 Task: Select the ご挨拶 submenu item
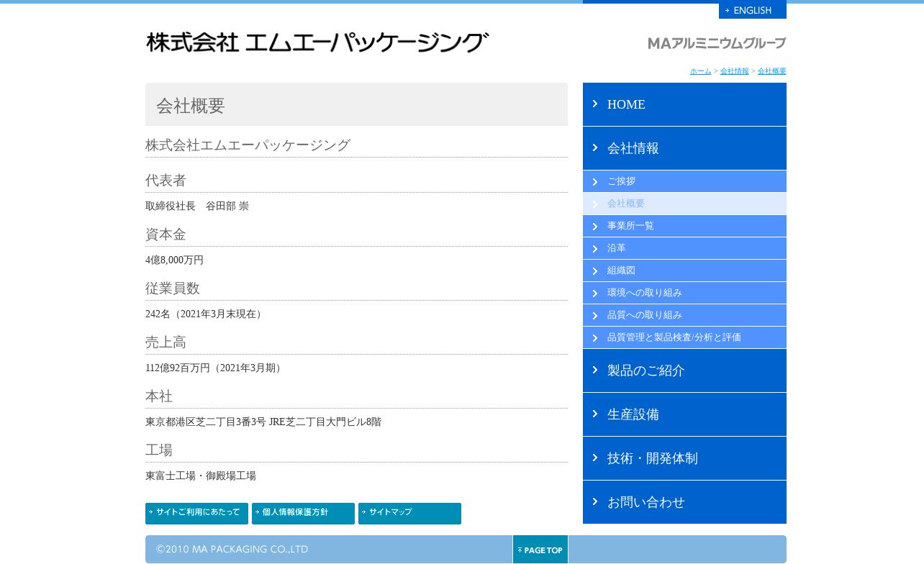point(684,181)
